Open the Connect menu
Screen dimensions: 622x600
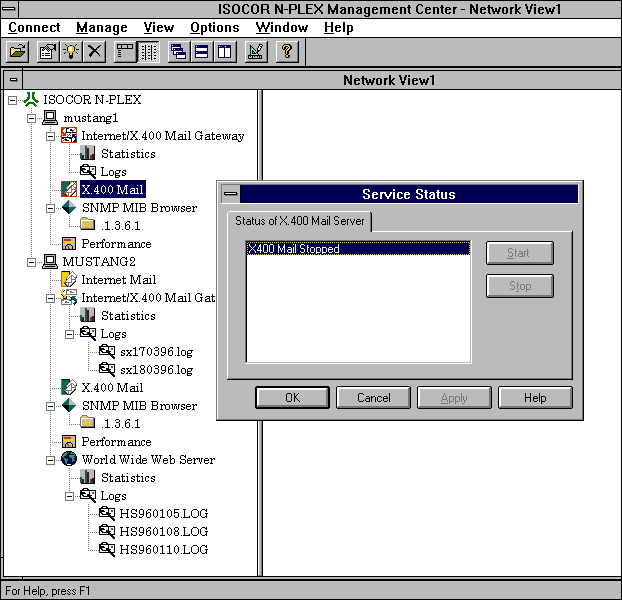[34, 27]
